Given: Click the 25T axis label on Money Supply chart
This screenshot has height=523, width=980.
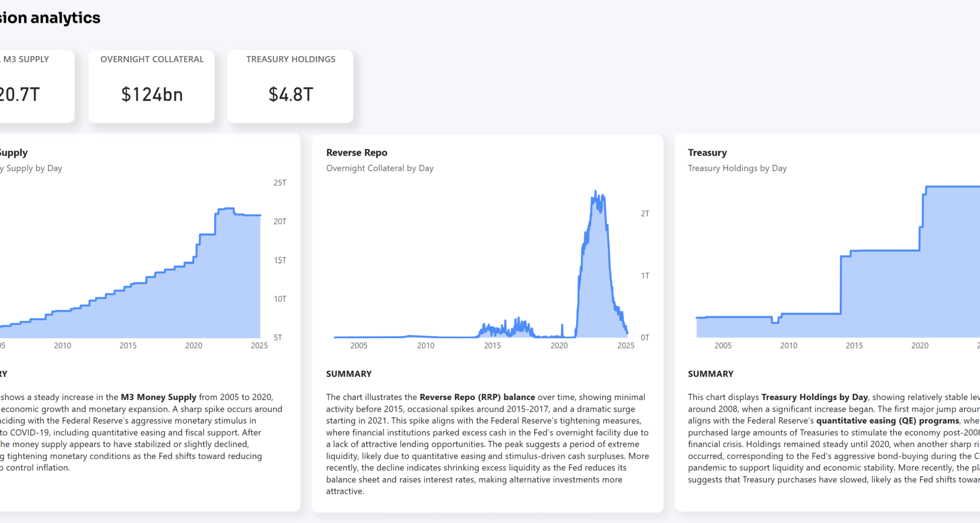Looking at the screenshot, I should (x=279, y=183).
